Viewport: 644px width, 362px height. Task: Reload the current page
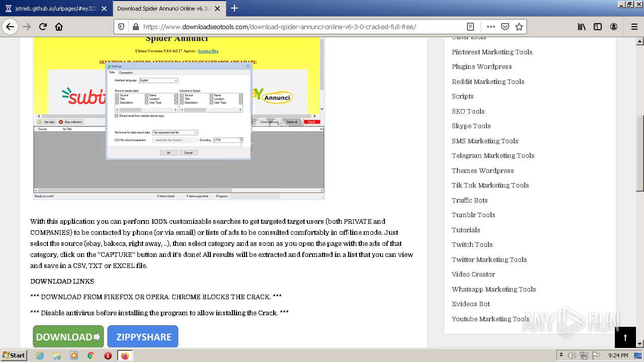tap(43, 27)
